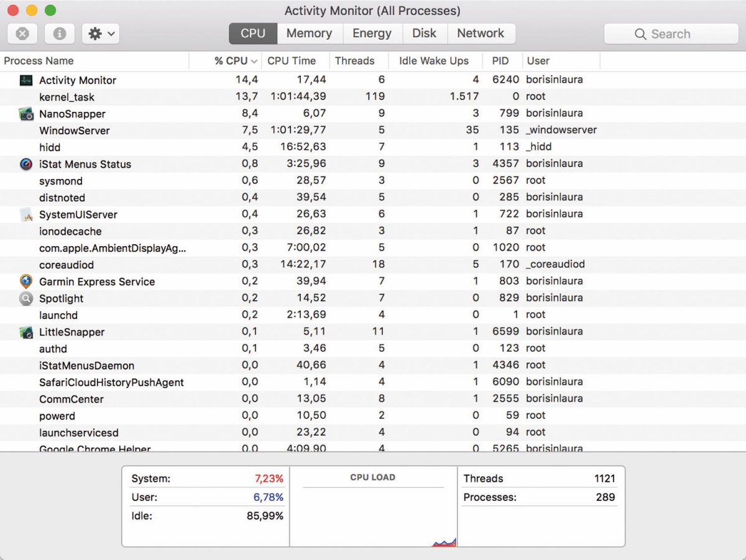Select the sysmond process row

pos(373,181)
